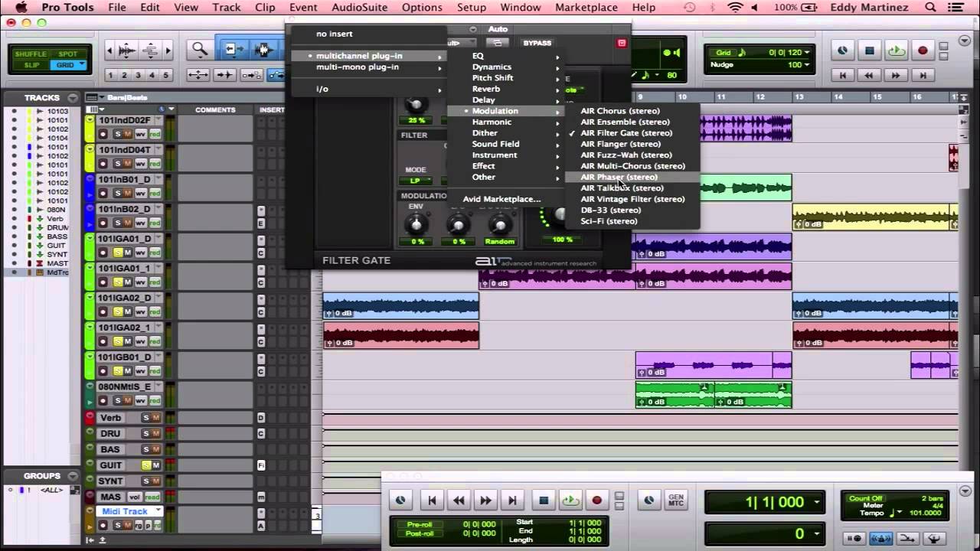Click the record button in the top toolbar
Viewport: 980px width, 551px height.
click(923, 51)
